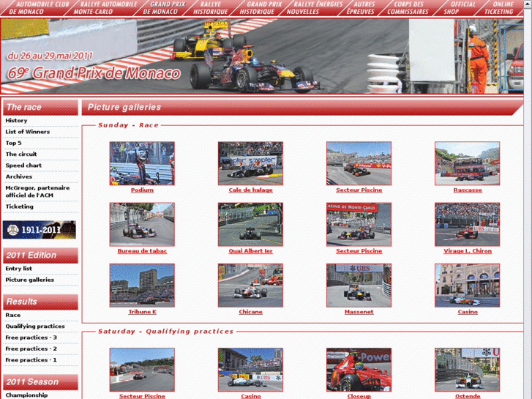Viewport: 532px width, 399px height.
Task: Click the Chicane text link
Action: [x=250, y=312]
